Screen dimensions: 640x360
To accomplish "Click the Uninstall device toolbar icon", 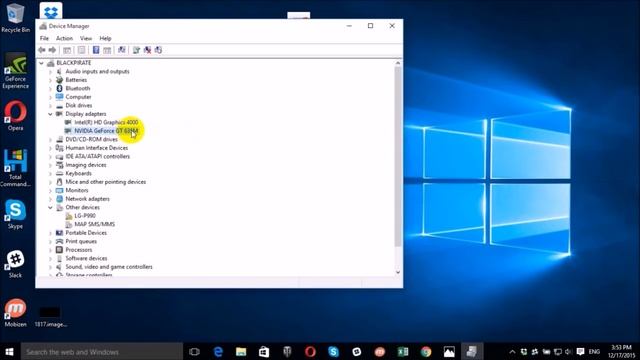I will 147,50.
